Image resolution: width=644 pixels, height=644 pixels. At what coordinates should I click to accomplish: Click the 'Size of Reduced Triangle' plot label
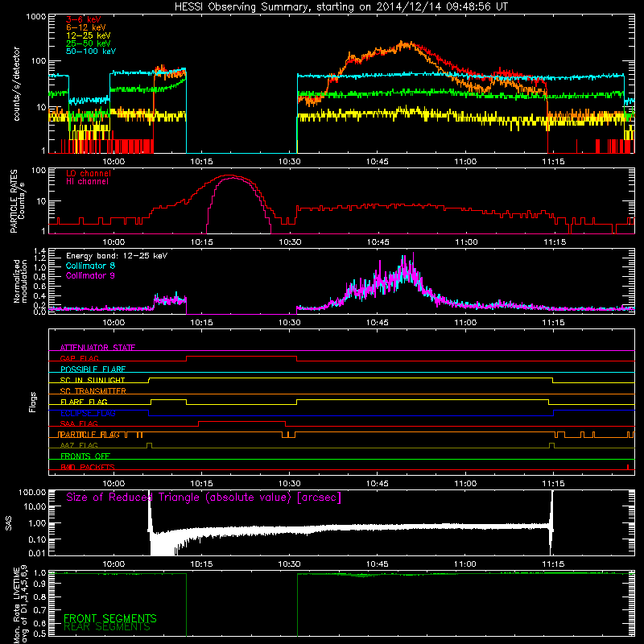[204, 497]
